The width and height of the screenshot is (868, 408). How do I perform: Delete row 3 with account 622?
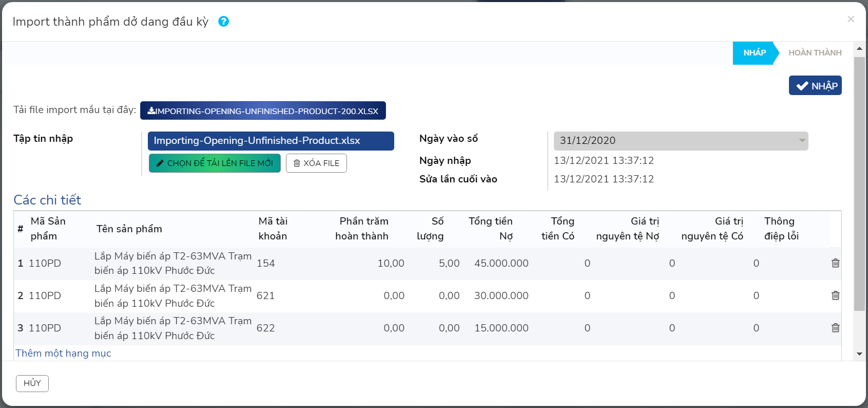pos(835,328)
